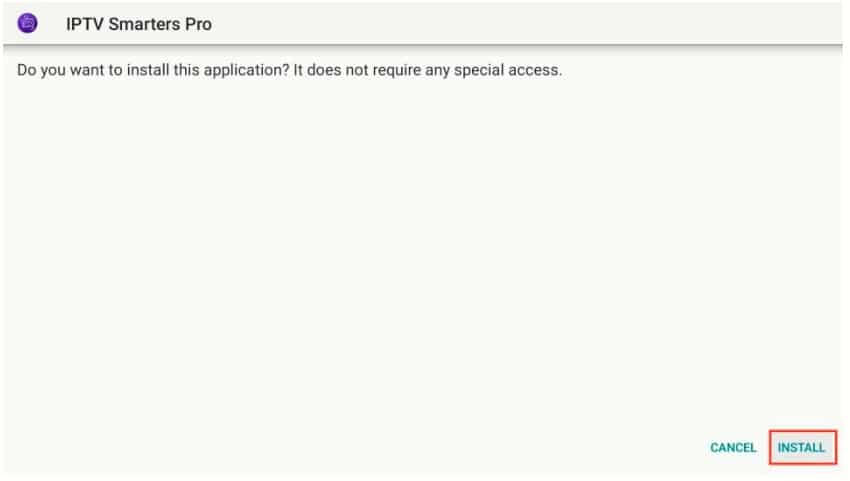This screenshot has height=481, width=850.
Task: Tap the round purple icon in header
Action: click(x=27, y=23)
